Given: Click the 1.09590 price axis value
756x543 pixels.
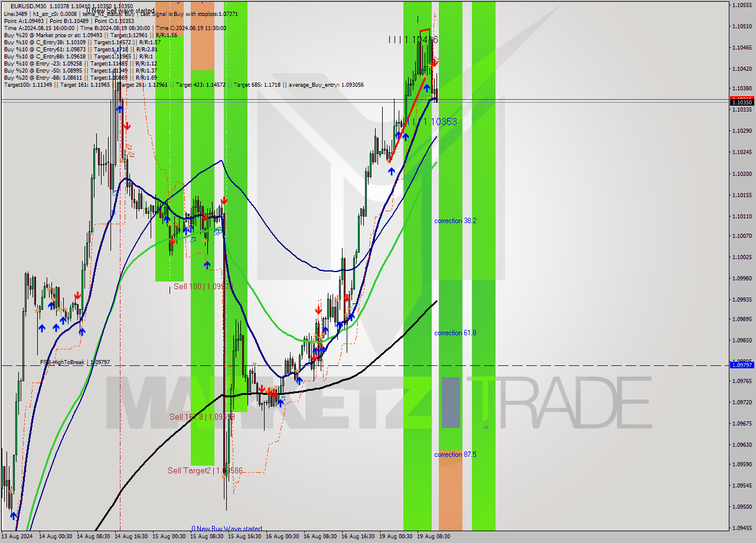Looking at the screenshot, I should tap(742, 465).
